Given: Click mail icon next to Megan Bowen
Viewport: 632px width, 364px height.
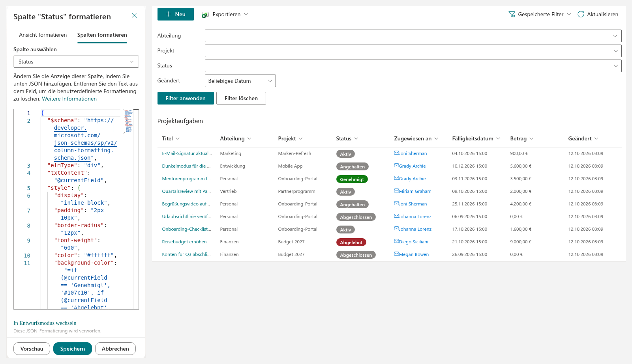Looking at the screenshot, I should (396, 254).
